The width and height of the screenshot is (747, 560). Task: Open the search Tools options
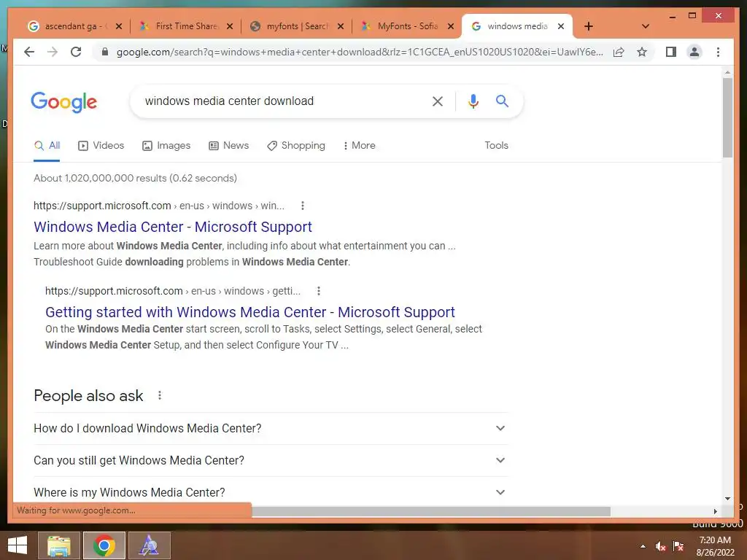[x=496, y=146]
